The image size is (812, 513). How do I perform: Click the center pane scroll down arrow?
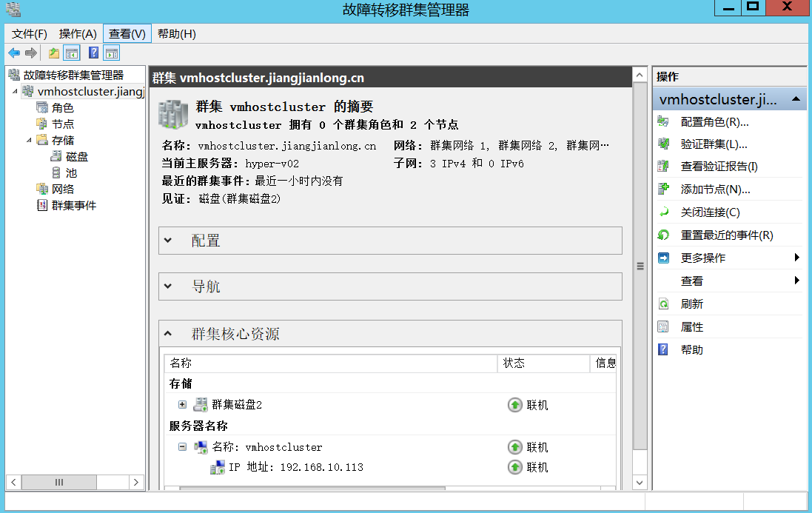pos(640,483)
